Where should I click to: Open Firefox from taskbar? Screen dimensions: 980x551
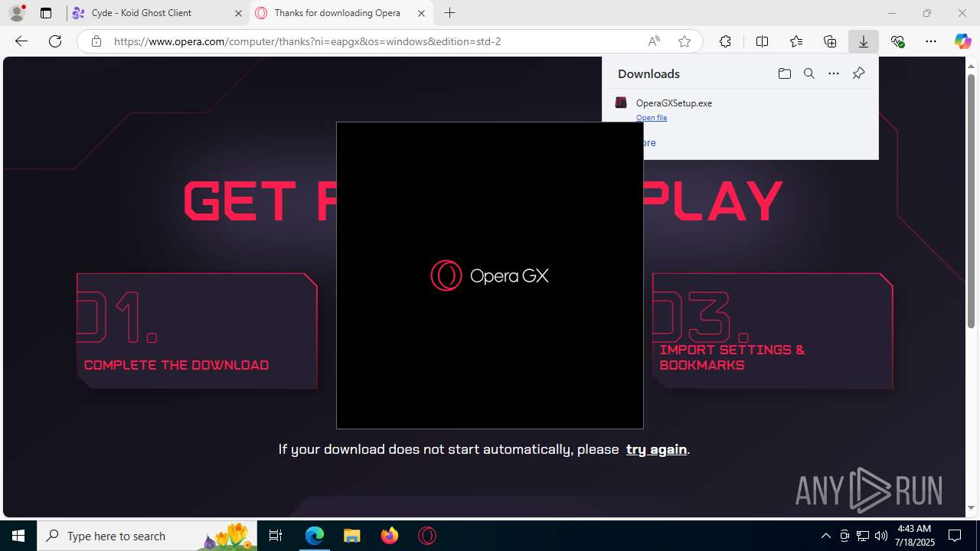(x=390, y=536)
